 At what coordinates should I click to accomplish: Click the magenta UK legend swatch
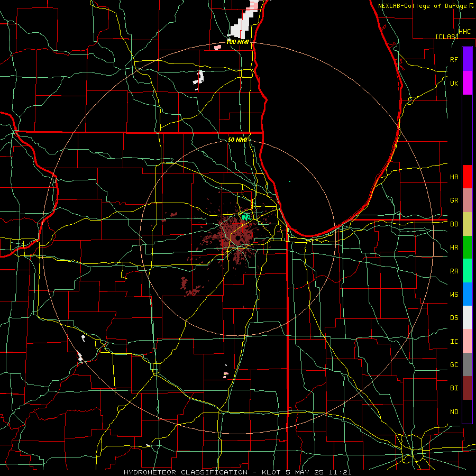pos(467,83)
